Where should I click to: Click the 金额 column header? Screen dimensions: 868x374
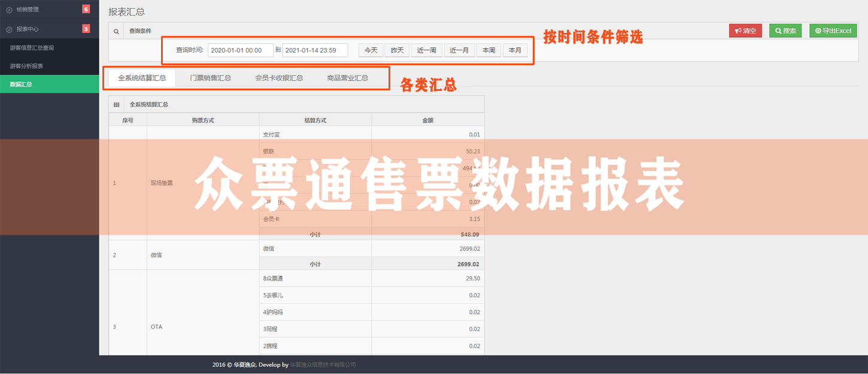click(428, 120)
